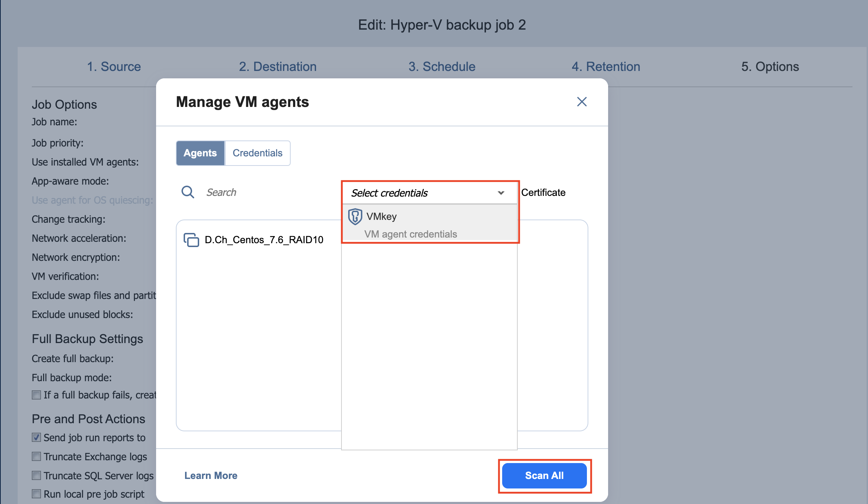Open the Learn More link
Image resolution: width=868 pixels, height=504 pixels.
coord(211,475)
